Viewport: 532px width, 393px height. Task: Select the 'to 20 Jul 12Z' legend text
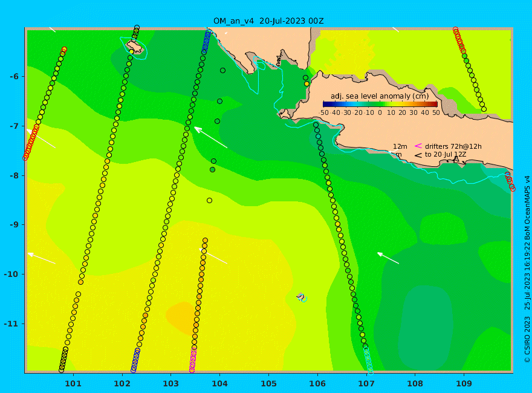click(x=446, y=154)
